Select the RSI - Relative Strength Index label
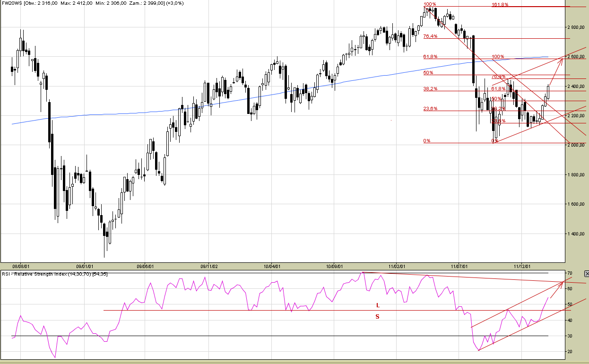The height and width of the screenshot is (364, 589). tap(55, 274)
